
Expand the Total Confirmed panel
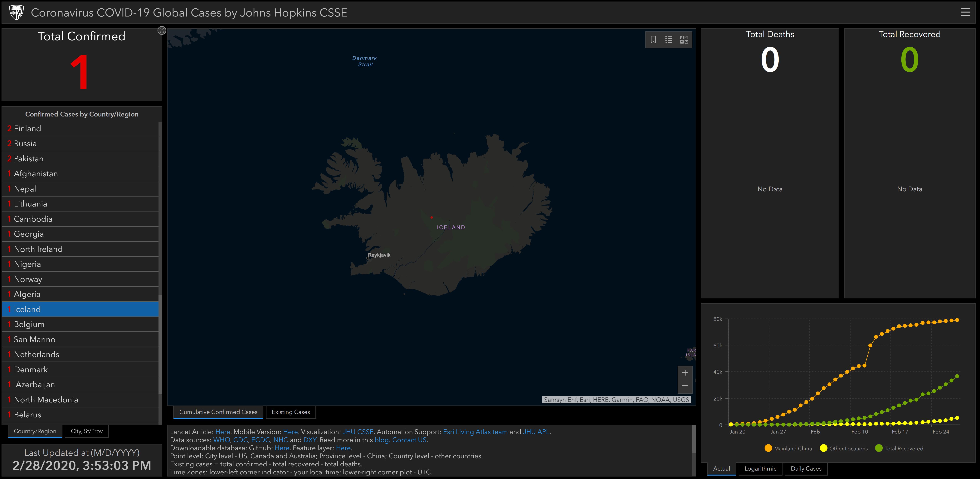point(162,30)
